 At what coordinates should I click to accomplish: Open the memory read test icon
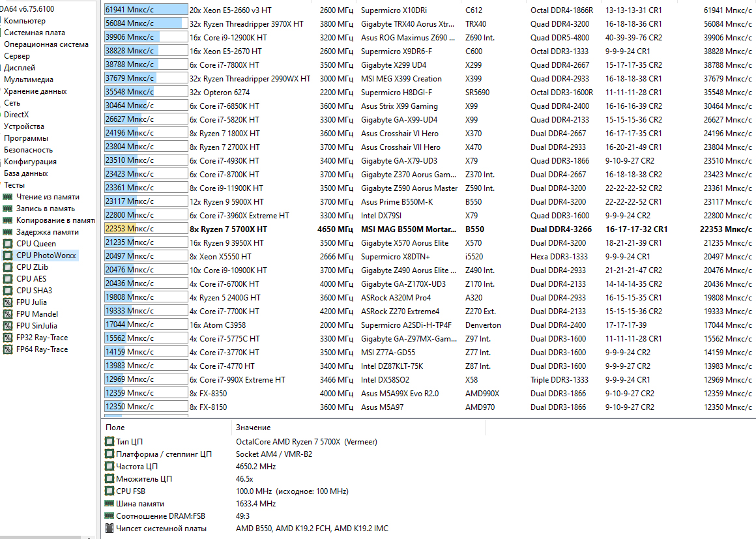(x=8, y=197)
